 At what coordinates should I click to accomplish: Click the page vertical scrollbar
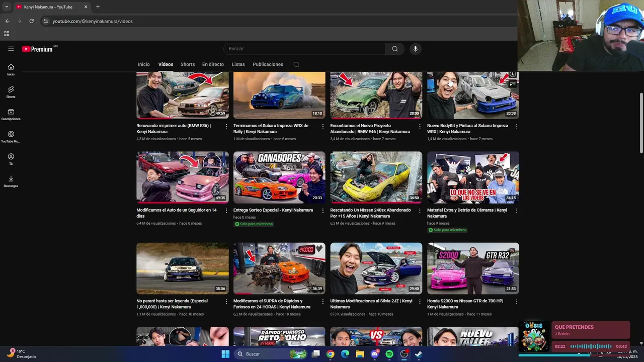point(641,123)
